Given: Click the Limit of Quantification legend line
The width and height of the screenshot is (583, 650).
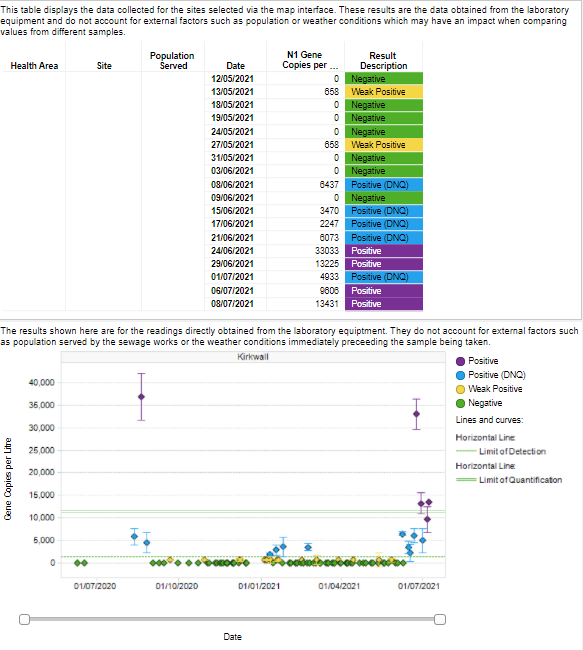Looking at the screenshot, I should (x=466, y=480).
